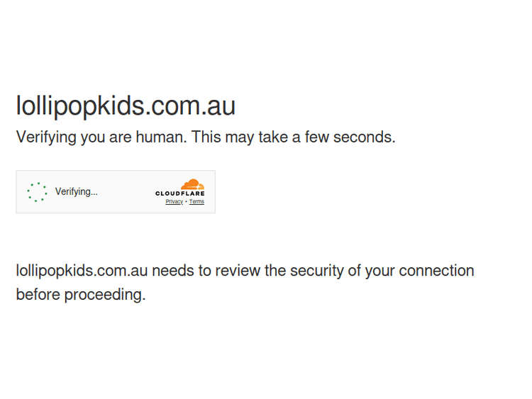This screenshot has width=532, height=399.
Task: Click the word "human" in the subtitle
Action: 160,137
